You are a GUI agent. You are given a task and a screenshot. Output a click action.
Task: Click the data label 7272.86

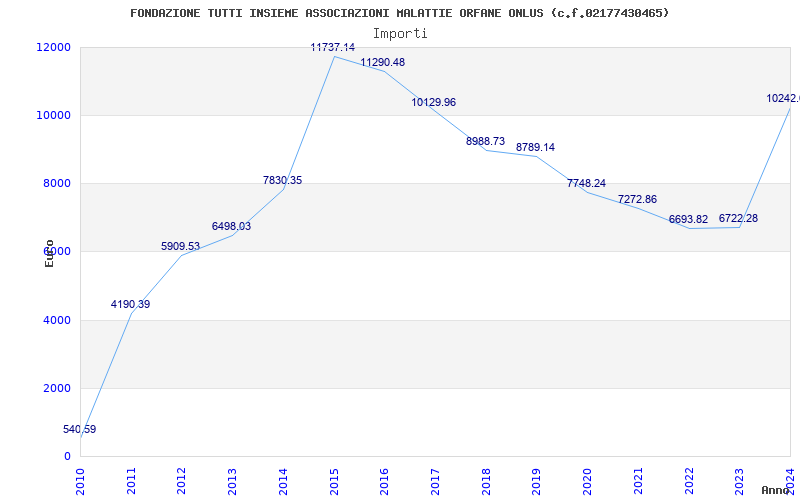(637, 199)
